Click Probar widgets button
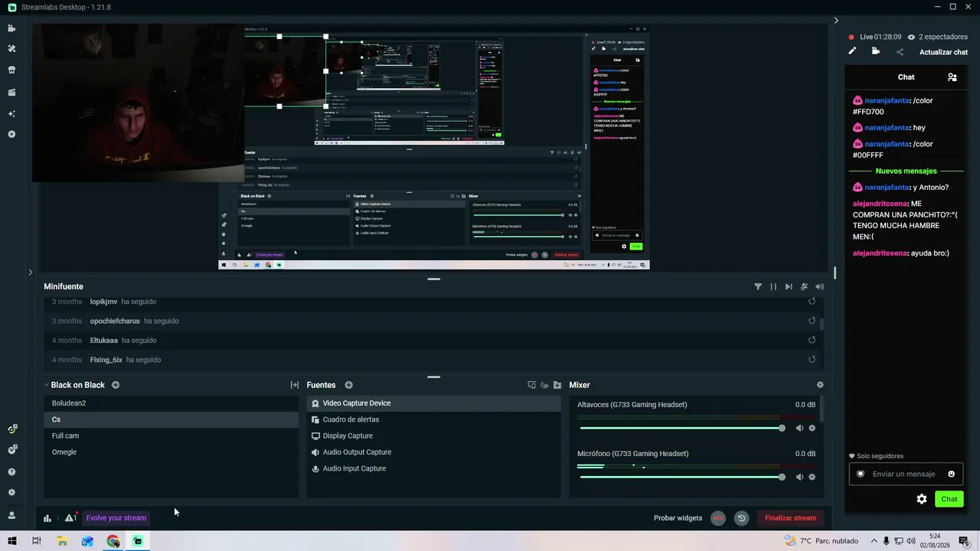The width and height of the screenshot is (980, 551). click(x=678, y=518)
